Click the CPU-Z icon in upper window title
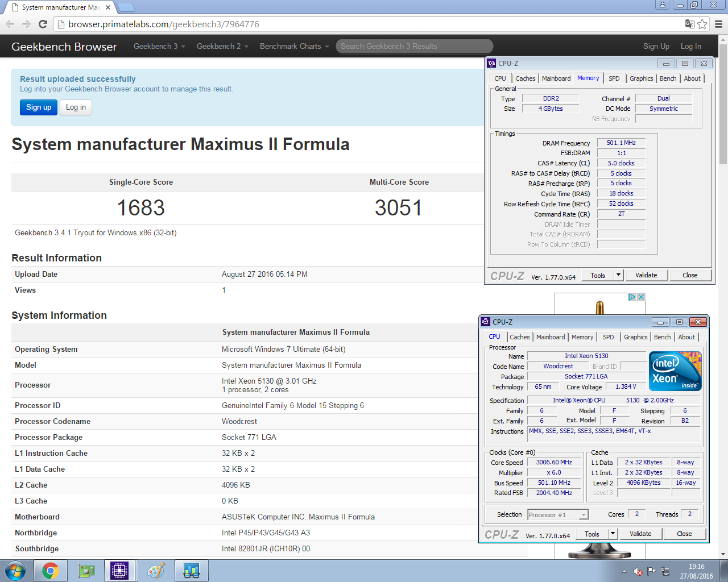 click(x=492, y=63)
